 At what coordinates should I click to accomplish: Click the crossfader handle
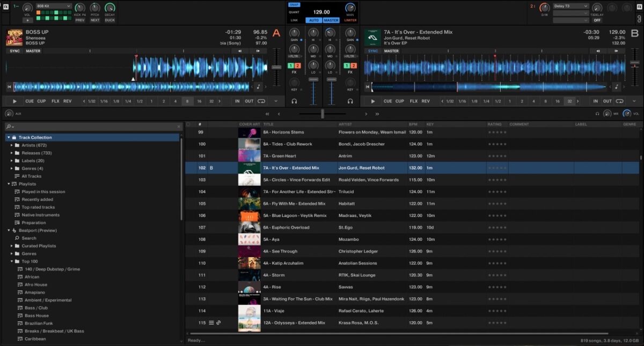click(x=322, y=114)
